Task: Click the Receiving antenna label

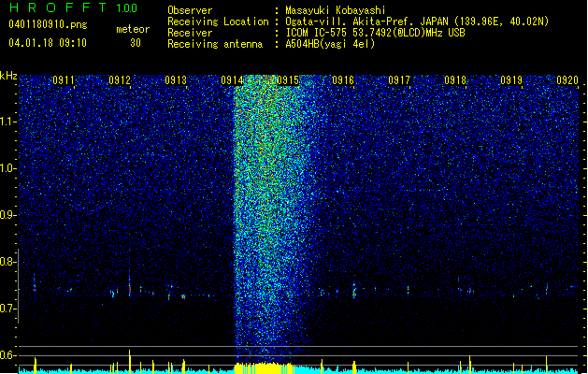Action: (x=215, y=44)
